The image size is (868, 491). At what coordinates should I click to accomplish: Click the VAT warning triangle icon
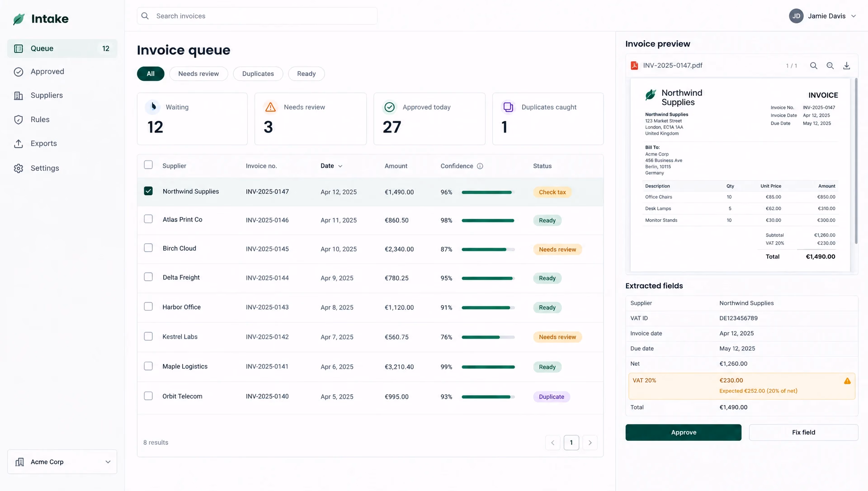tap(847, 381)
